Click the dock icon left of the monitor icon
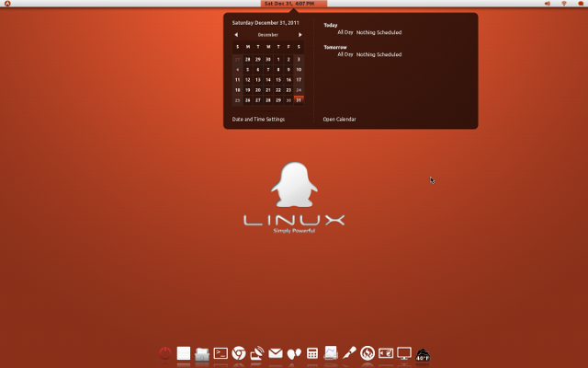 (386, 353)
